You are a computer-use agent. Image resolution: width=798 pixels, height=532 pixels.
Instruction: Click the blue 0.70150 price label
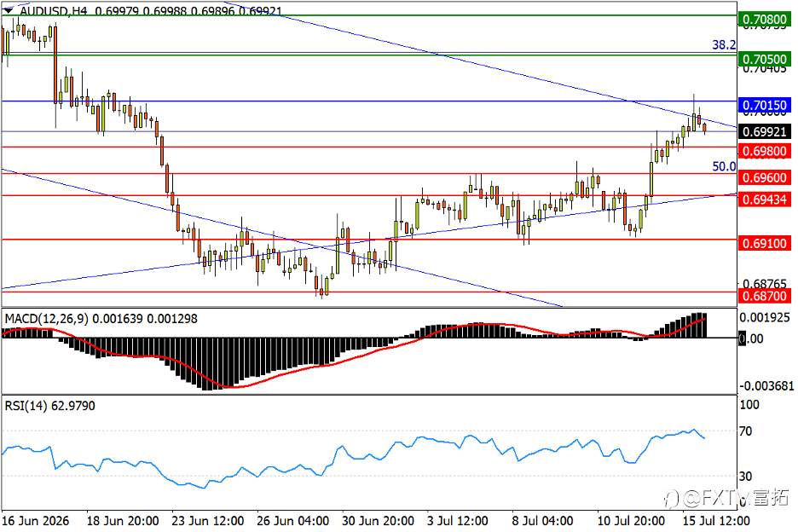point(765,106)
